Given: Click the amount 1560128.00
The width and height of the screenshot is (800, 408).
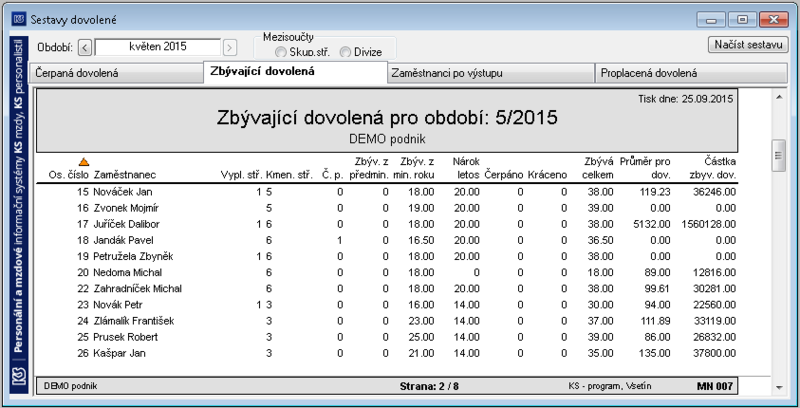Looking at the screenshot, I should pyautogui.click(x=708, y=224).
